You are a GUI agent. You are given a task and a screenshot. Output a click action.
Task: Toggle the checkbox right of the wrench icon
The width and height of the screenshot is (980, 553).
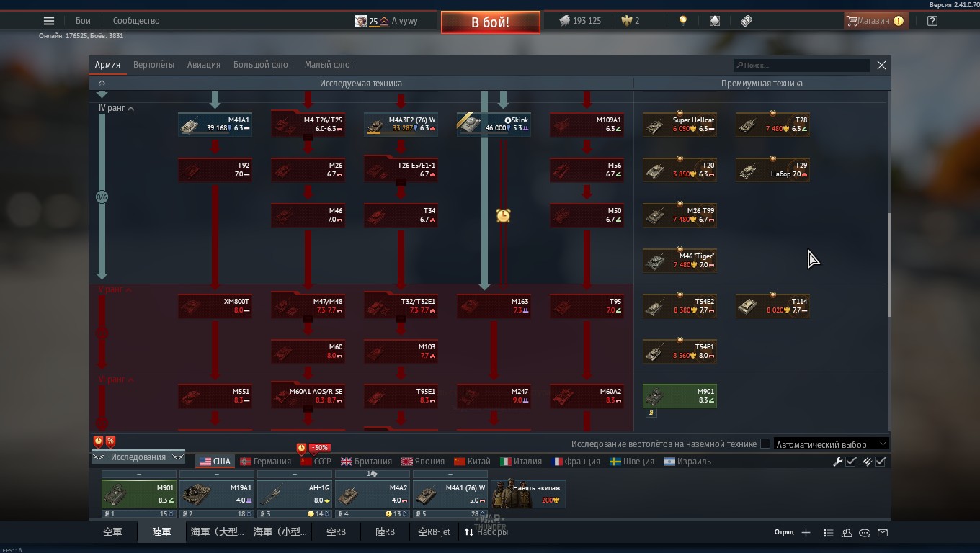[851, 462]
